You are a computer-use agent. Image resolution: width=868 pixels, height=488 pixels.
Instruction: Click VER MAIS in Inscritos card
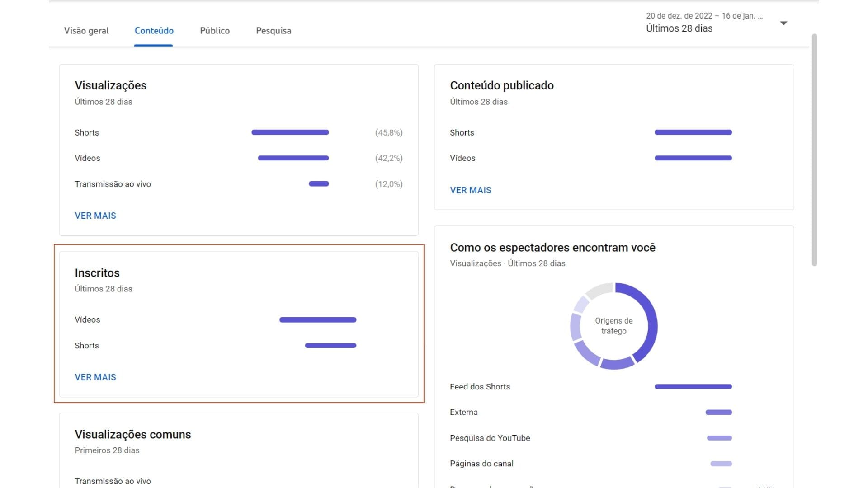tap(95, 377)
